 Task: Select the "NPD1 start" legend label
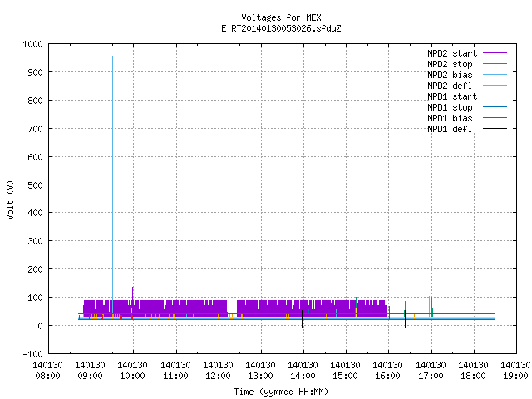[452, 96]
